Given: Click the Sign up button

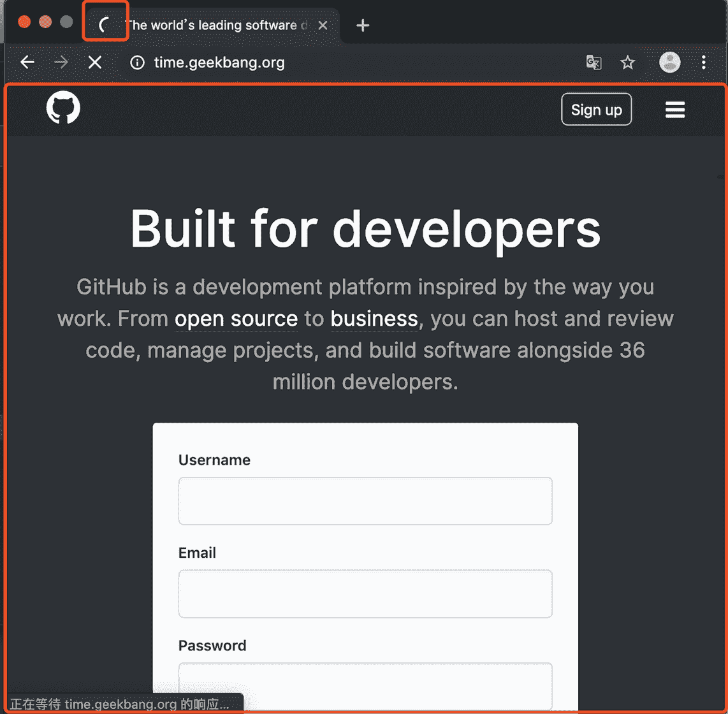Looking at the screenshot, I should [597, 110].
